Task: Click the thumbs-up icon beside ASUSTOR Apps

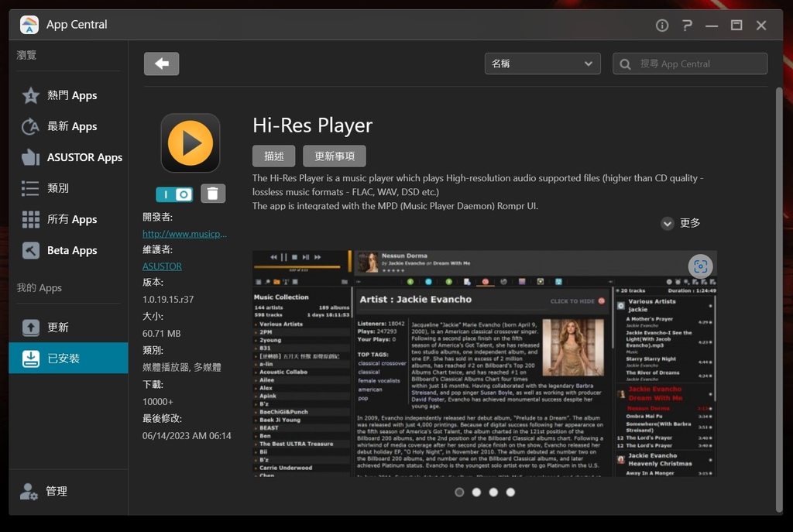Action: tap(30, 157)
